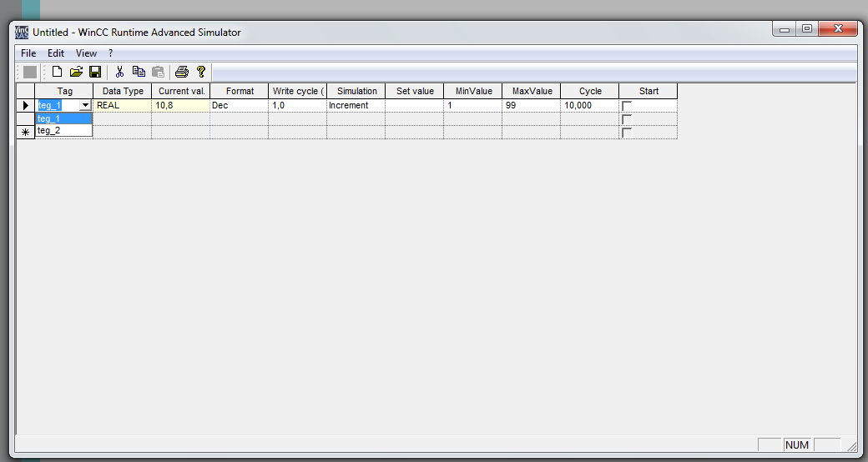Click the NUM status bar indicator

click(796, 444)
